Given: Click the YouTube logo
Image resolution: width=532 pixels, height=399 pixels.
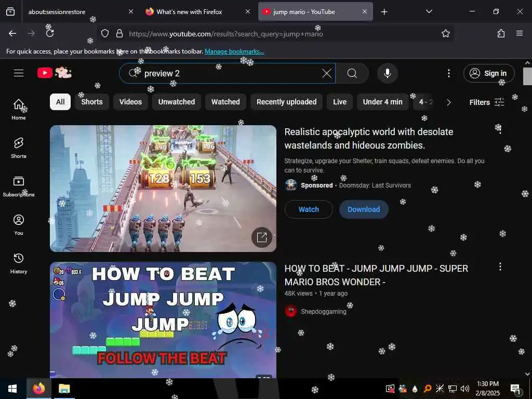Looking at the screenshot, I should pos(55,73).
